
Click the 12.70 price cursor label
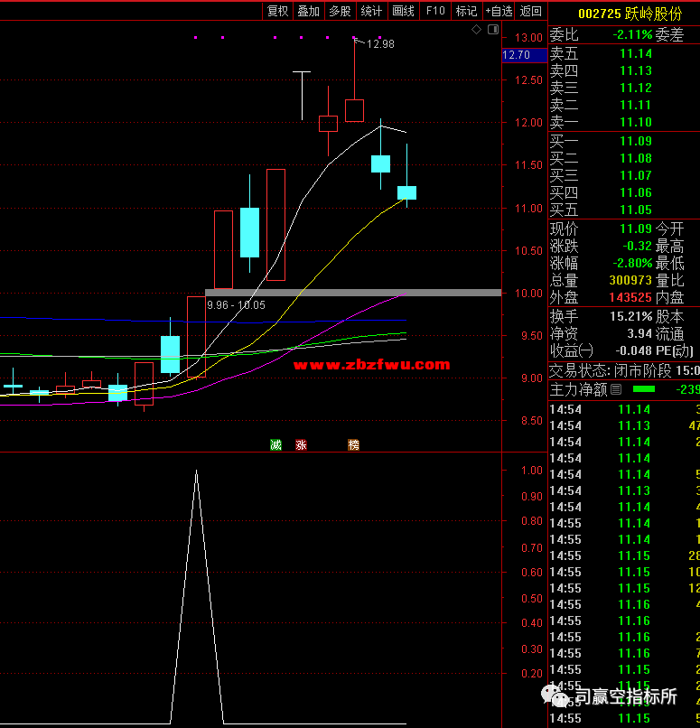click(517, 55)
